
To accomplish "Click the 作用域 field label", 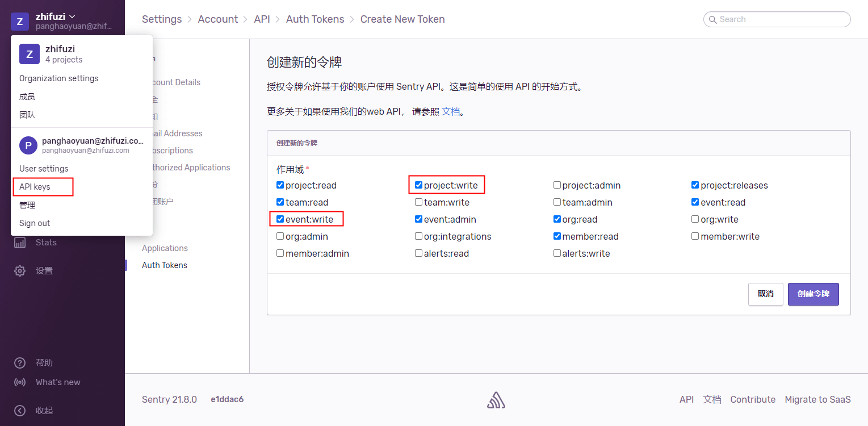I will click(290, 169).
